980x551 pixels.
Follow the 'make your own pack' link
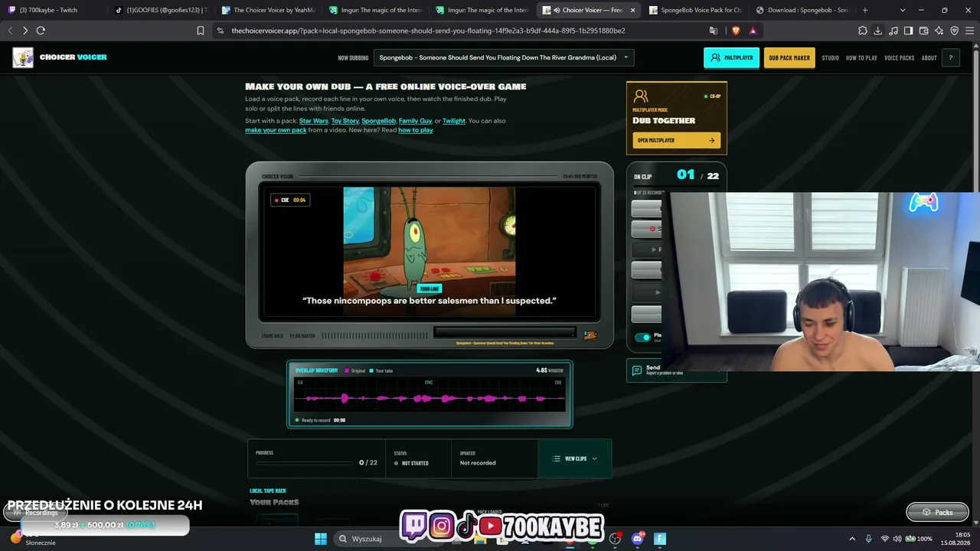pyautogui.click(x=276, y=130)
